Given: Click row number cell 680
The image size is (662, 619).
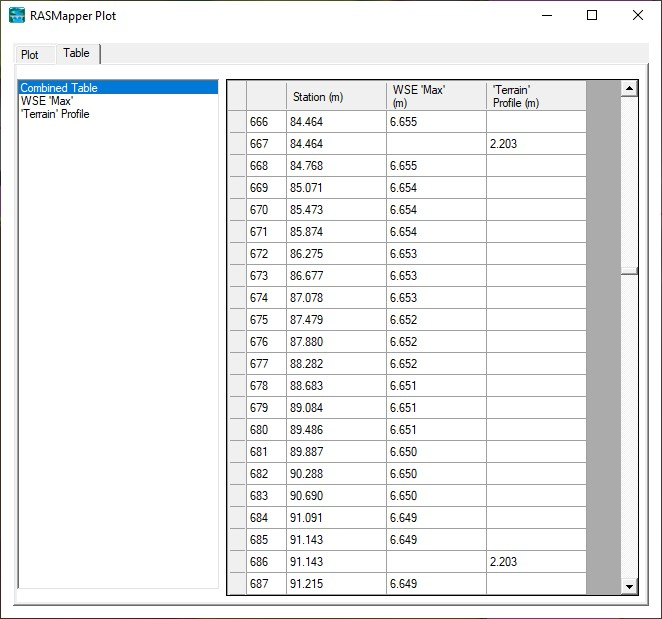Looking at the screenshot, I should point(266,429).
